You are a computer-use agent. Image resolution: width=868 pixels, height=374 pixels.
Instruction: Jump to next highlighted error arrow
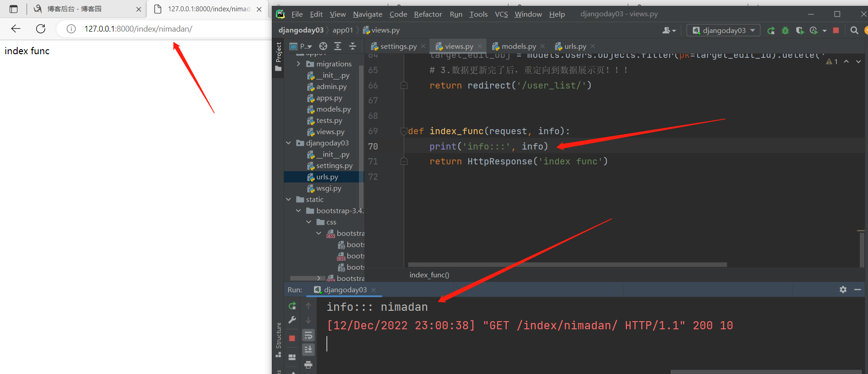click(x=859, y=61)
